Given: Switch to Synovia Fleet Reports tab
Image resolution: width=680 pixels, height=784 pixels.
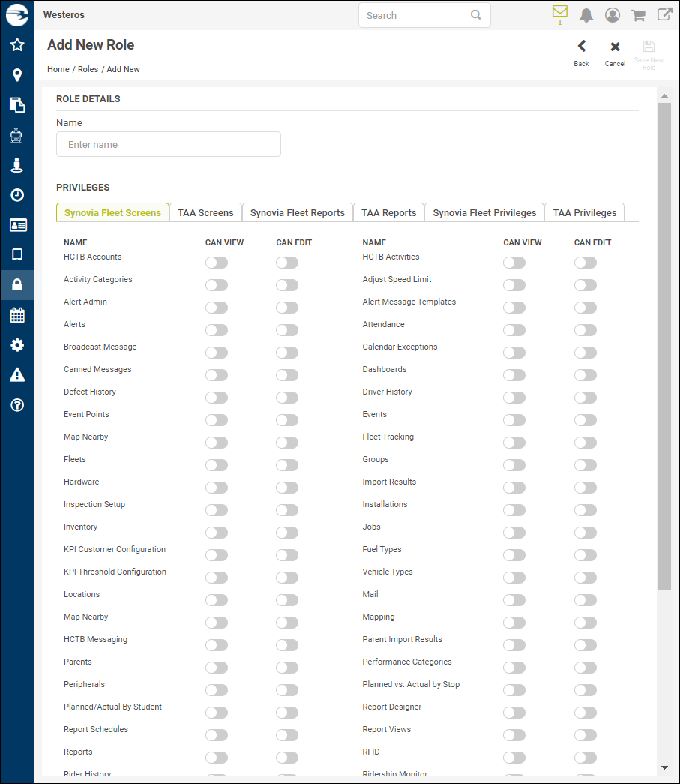Looking at the screenshot, I should (298, 212).
